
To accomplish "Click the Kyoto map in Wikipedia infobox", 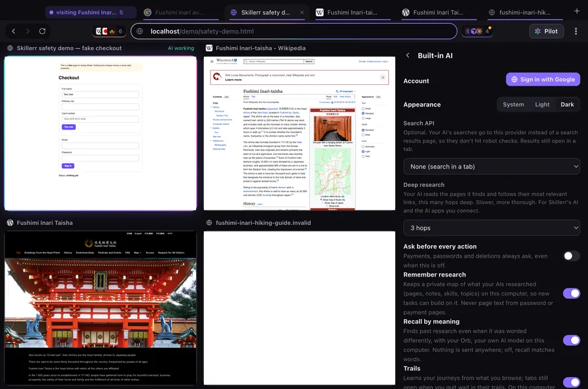I will (x=333, y=171).
